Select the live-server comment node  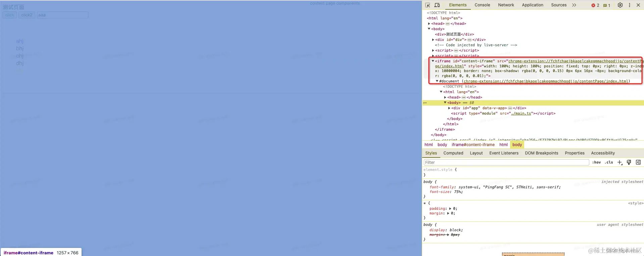(476, 45)
